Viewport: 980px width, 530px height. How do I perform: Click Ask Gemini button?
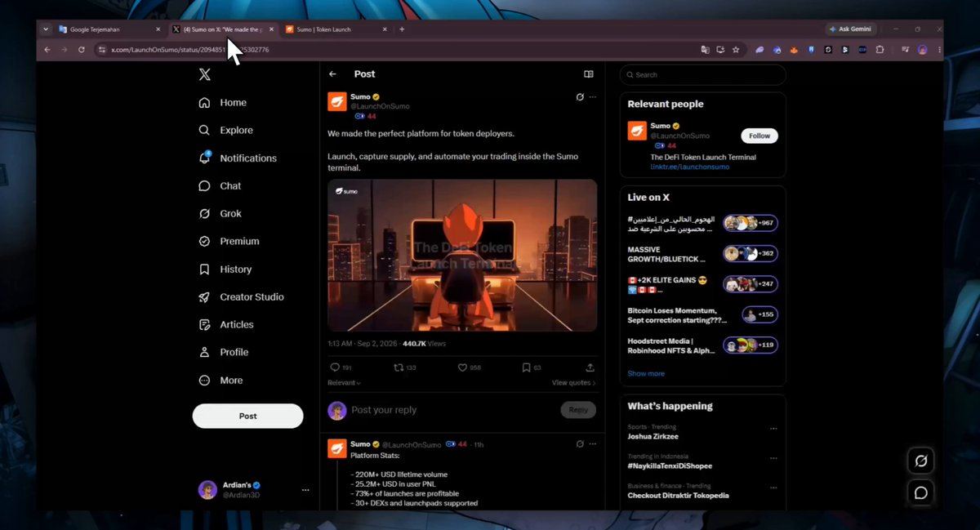[850, 29]
